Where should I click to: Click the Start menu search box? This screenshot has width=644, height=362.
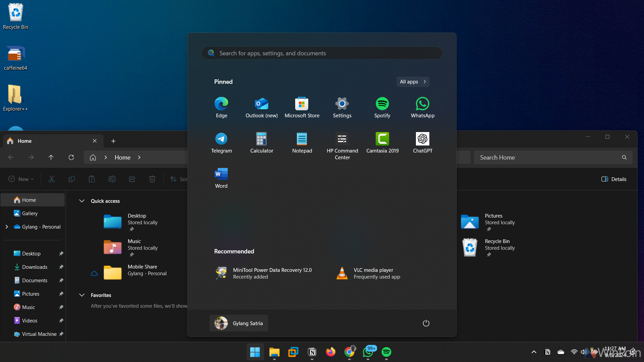tap(322, 53)
